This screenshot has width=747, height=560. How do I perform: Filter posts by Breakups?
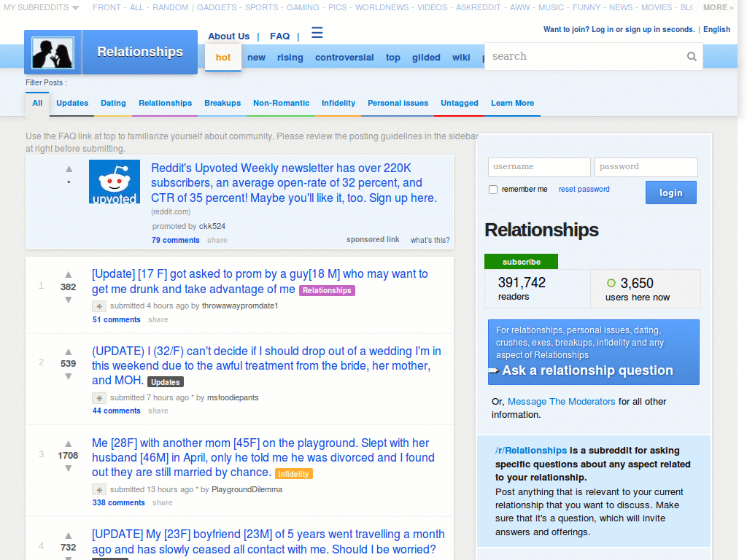pos(222,104)
